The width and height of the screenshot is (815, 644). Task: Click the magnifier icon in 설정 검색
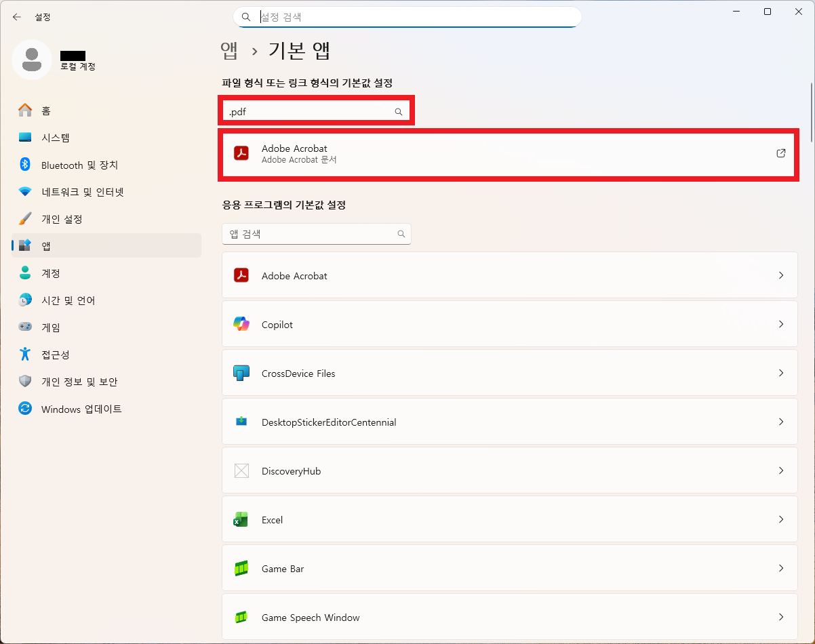pos(246,17)
